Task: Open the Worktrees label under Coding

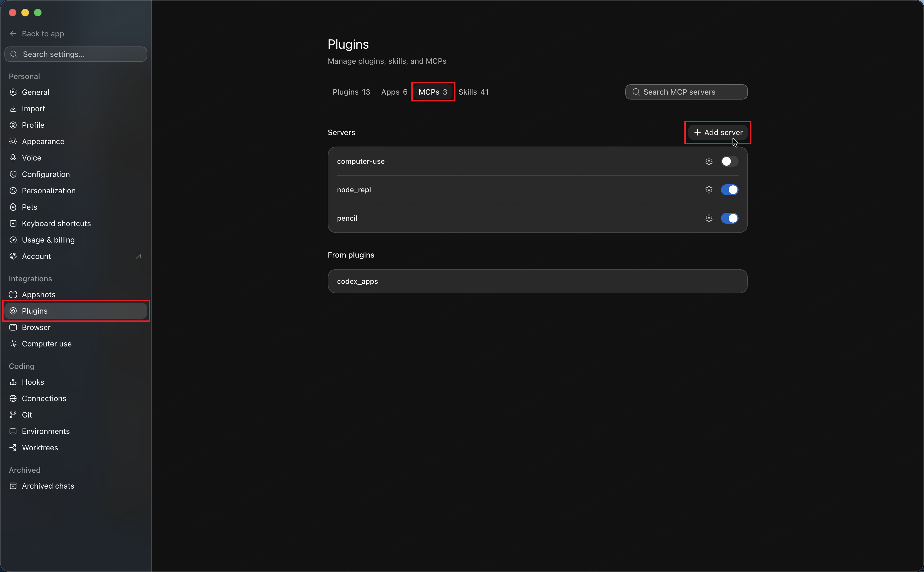Action: (40, 448)
